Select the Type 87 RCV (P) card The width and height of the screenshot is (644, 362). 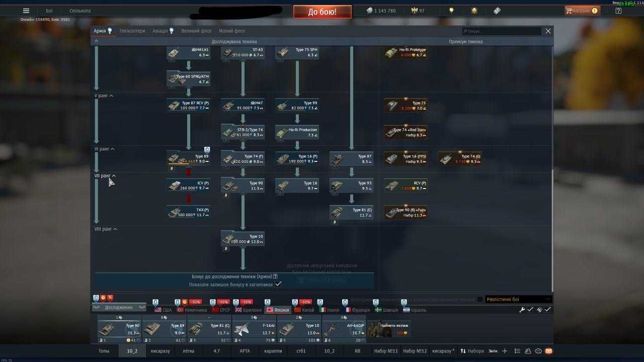[x=189, y=106]
